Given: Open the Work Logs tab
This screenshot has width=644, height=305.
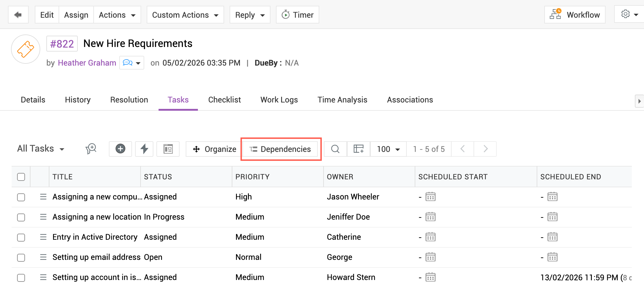Looking at the screenshot, I should click(279, 100).
